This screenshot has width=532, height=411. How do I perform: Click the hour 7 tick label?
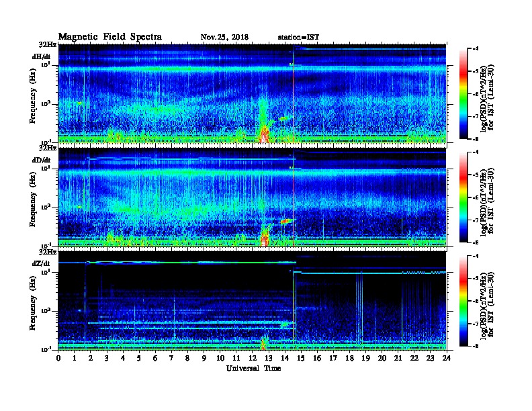coord(172,359)
